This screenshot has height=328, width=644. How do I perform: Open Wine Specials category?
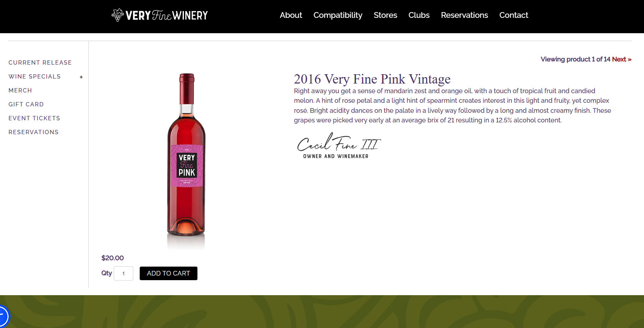[x=35, y=76]
